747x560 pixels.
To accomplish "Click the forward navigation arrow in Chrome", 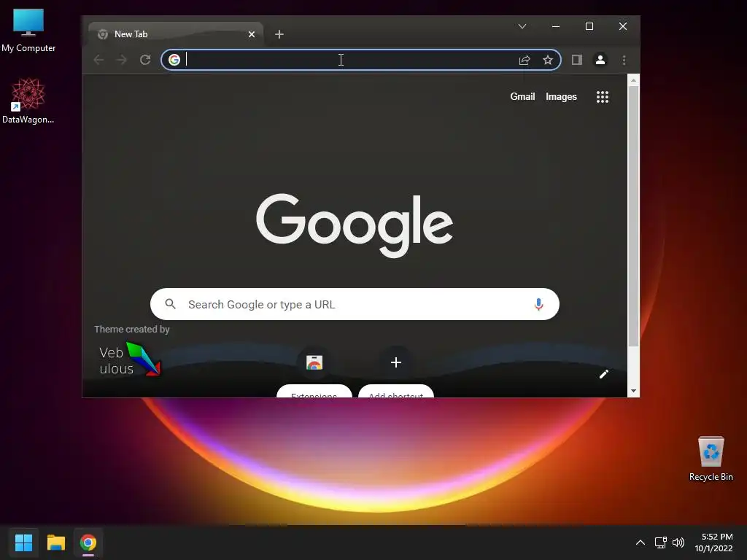I will [122, 60].
